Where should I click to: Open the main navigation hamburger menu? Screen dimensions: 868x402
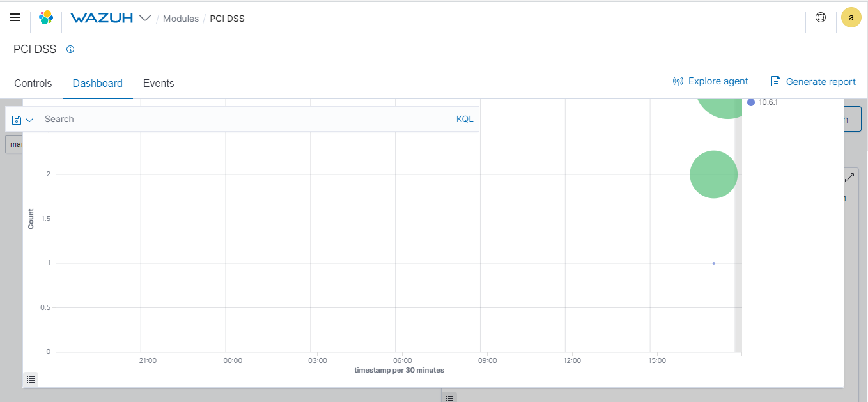[x=15, y=17]
